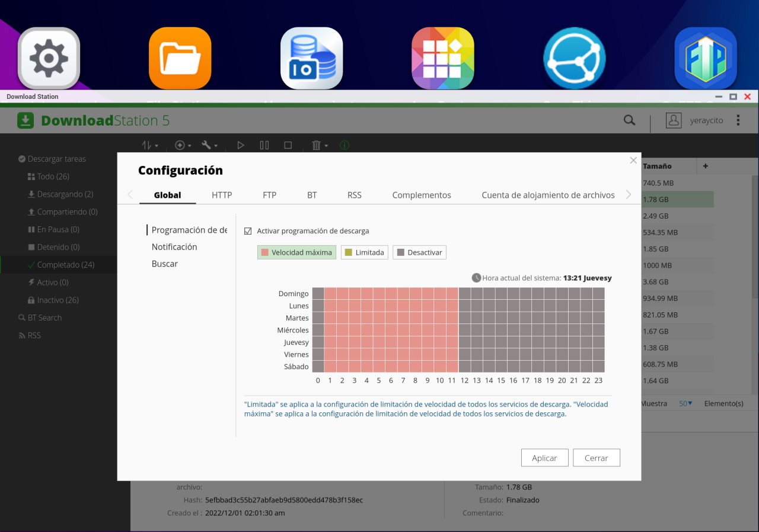Open the 50 items-per-page dropdown

pos(685,403)
